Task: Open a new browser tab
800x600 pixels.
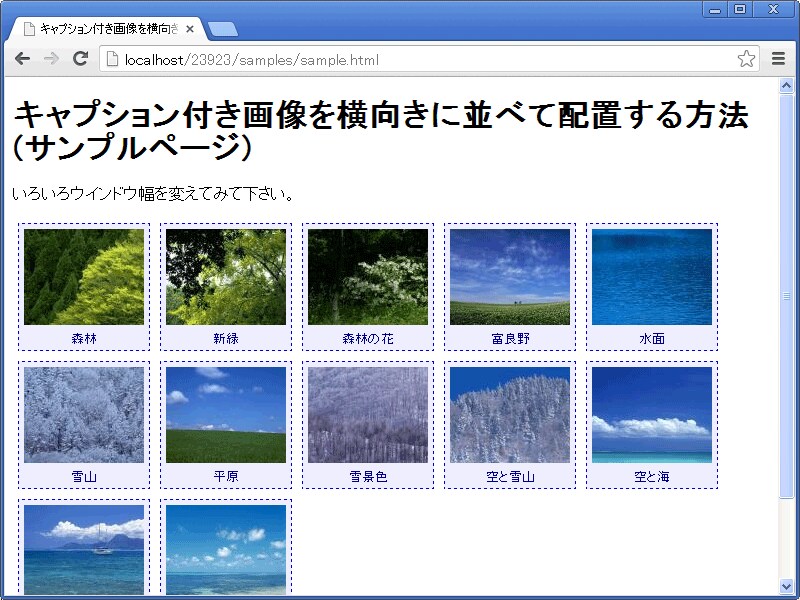Action: click(x=224, y=29)
